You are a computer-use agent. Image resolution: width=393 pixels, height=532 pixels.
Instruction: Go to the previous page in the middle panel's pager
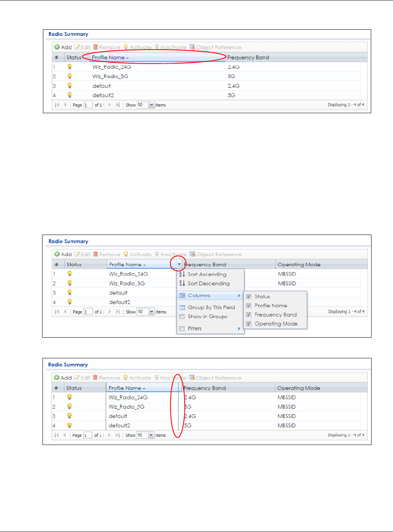point(65,311)
